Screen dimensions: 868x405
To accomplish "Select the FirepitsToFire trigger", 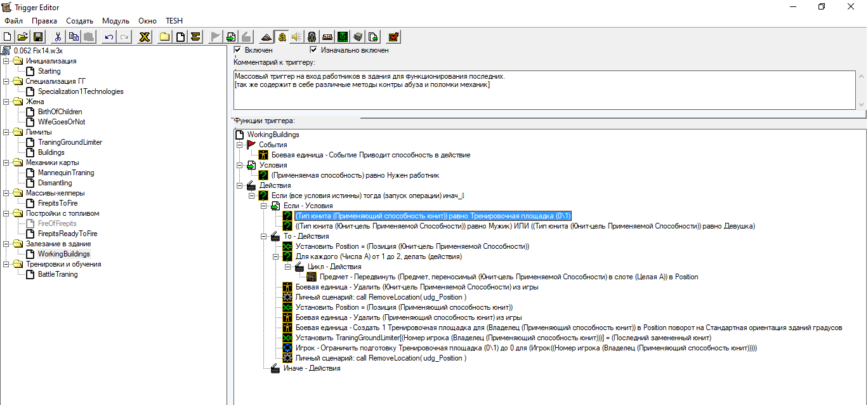I will (x=58, y=203).
